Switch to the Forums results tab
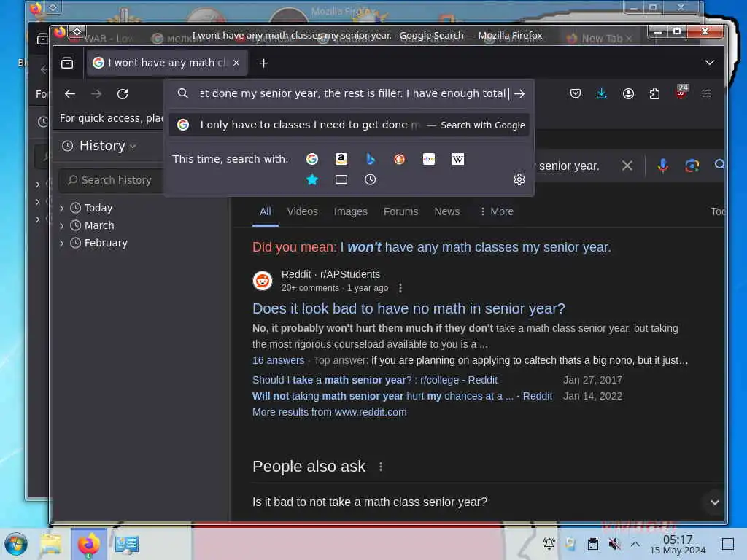This screenshot has height=560, width=747. pyautogui.click(x=400, y=211)
